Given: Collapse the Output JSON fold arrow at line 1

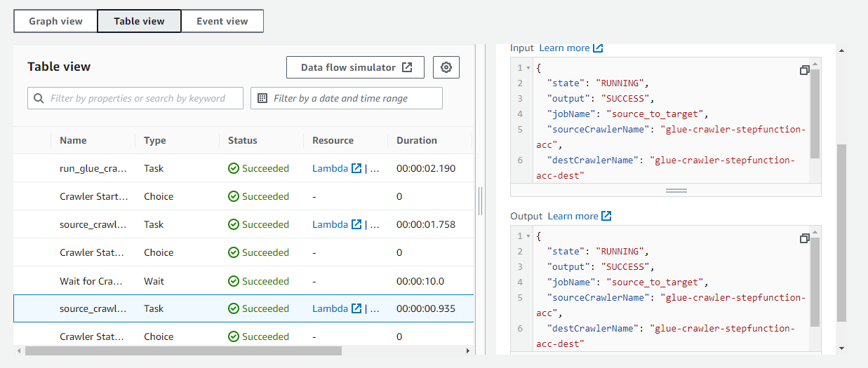Looking at the screenshot, I should pos(528,236).
